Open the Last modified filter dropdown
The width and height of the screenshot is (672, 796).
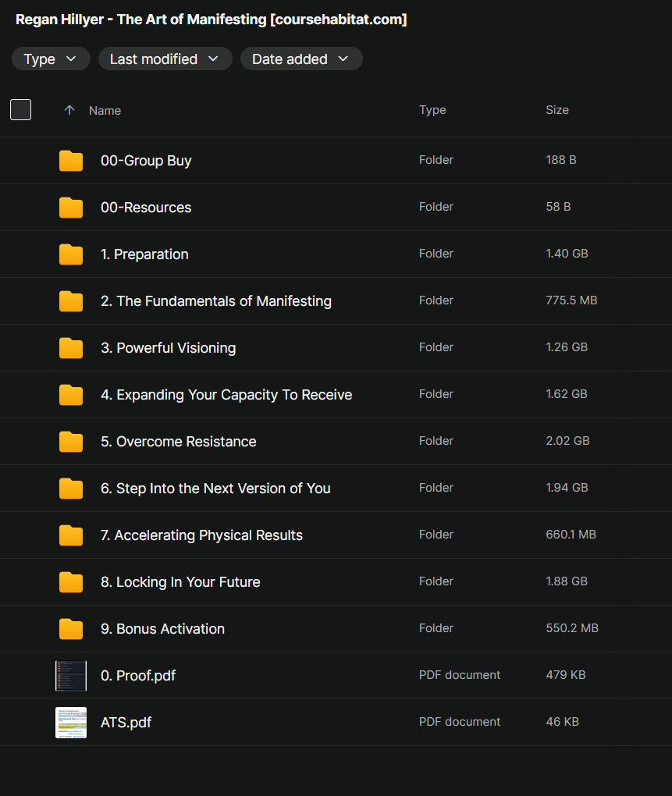[165, 59]
